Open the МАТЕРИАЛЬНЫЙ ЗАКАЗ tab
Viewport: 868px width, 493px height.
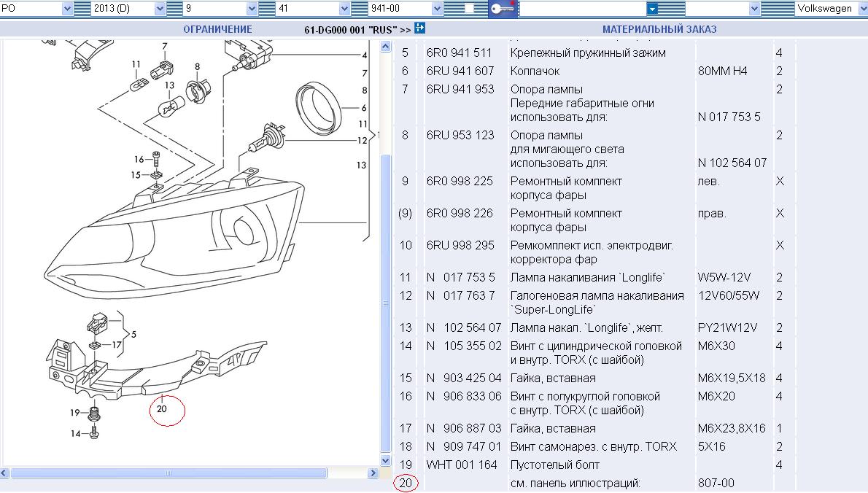tap(659, 29)
